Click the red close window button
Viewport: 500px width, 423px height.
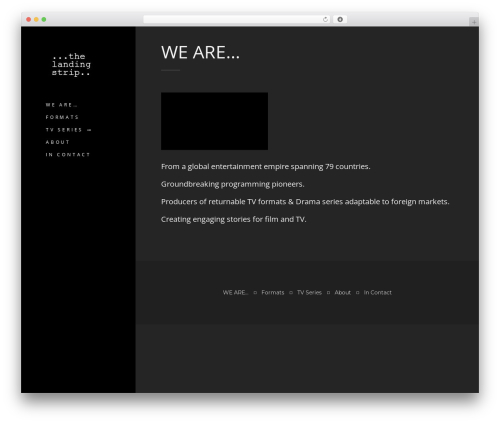coord(29,19)
